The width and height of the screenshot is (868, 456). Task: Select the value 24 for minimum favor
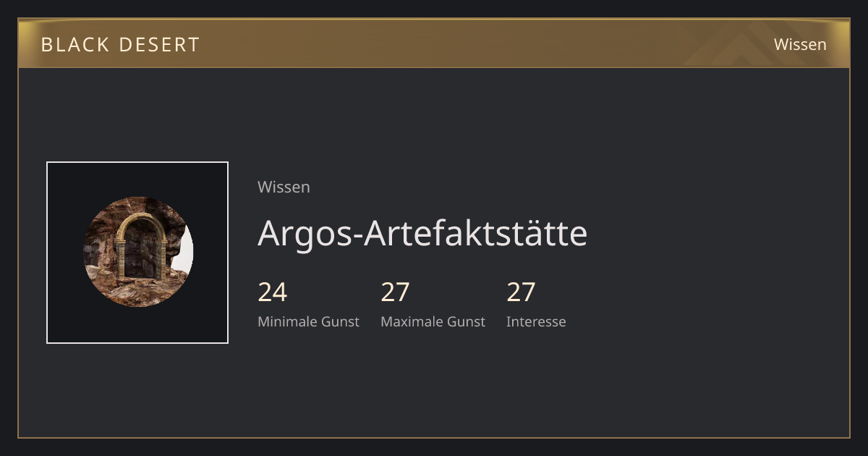(273, 292)
